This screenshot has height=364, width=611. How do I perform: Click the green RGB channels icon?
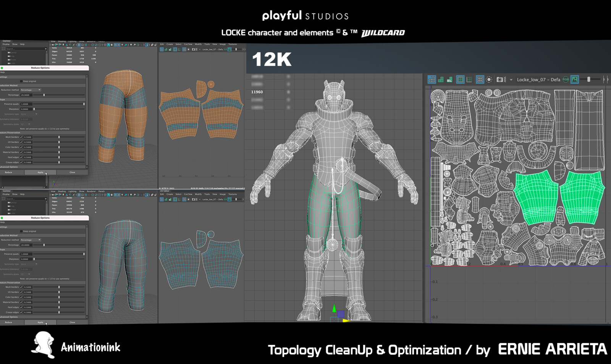pos(566,79)
